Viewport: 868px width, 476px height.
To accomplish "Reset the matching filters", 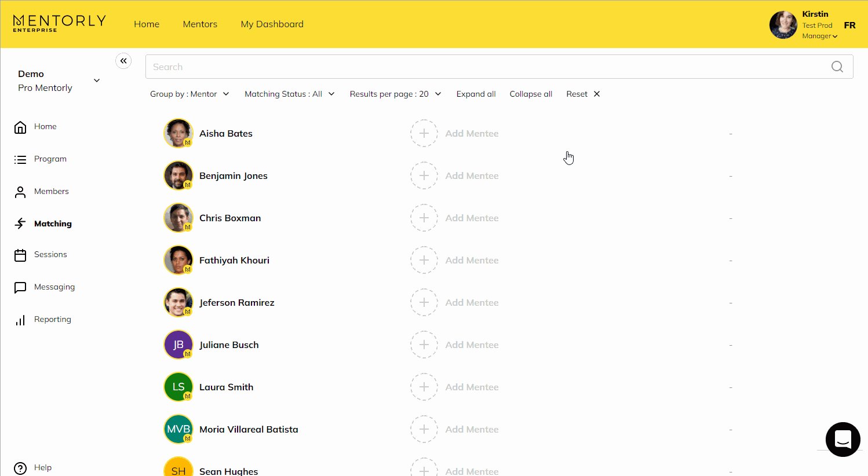I will tap(583, 94).
